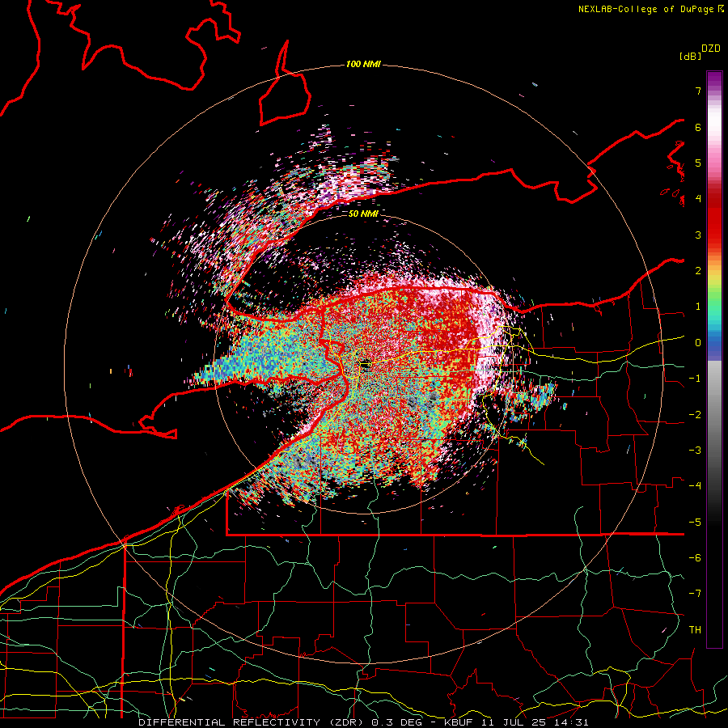Click the ZDR color scale bar
728x728 pixels.
[x=714, y=359]
